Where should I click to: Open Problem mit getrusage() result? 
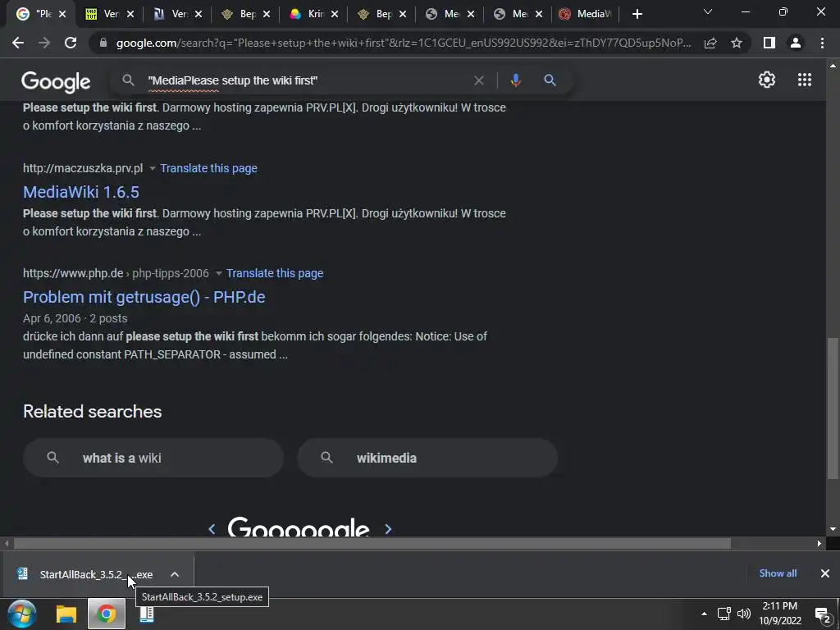pos(144,297)
